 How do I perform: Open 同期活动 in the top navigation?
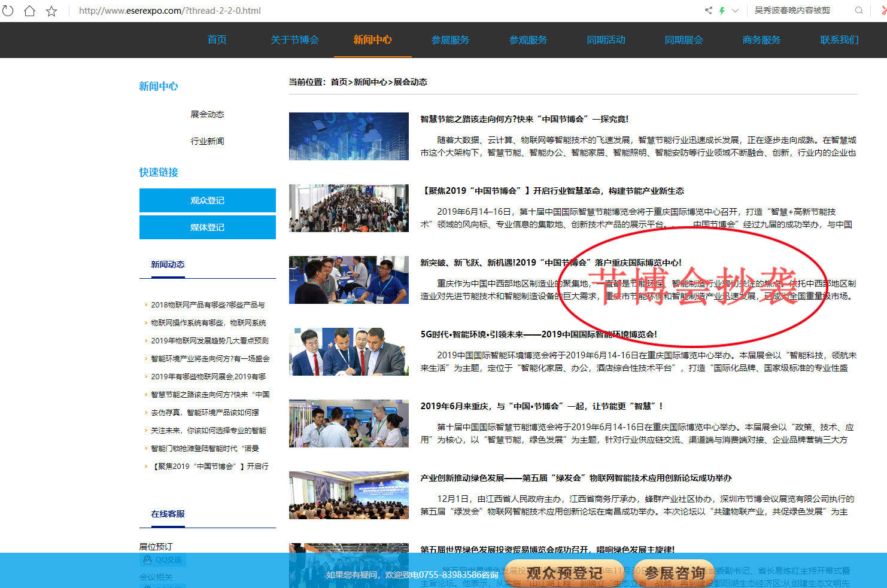coord(606,40)
